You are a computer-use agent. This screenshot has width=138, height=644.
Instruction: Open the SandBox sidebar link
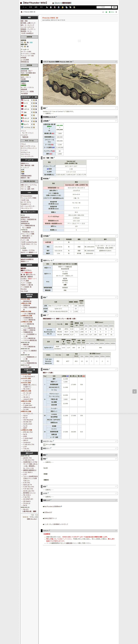pyautogui.click(x=24, y=279)
